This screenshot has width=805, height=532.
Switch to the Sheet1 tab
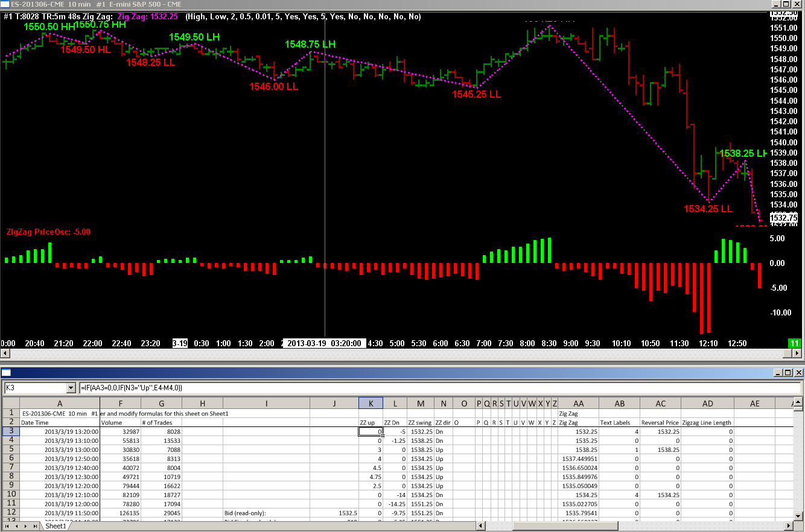tap(56, 526)
